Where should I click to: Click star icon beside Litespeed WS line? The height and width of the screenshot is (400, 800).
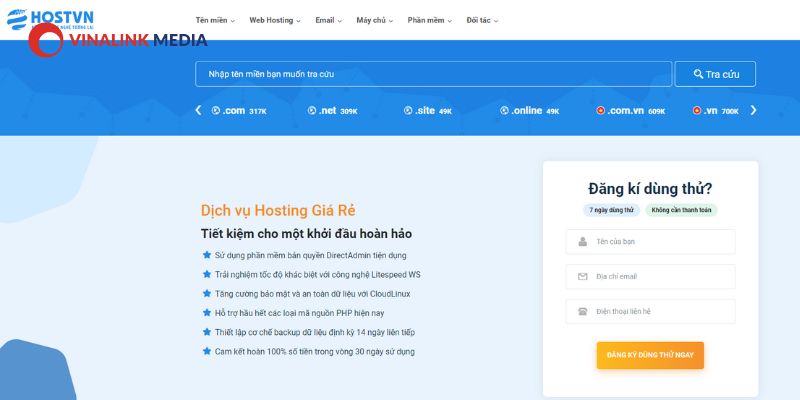207,274
